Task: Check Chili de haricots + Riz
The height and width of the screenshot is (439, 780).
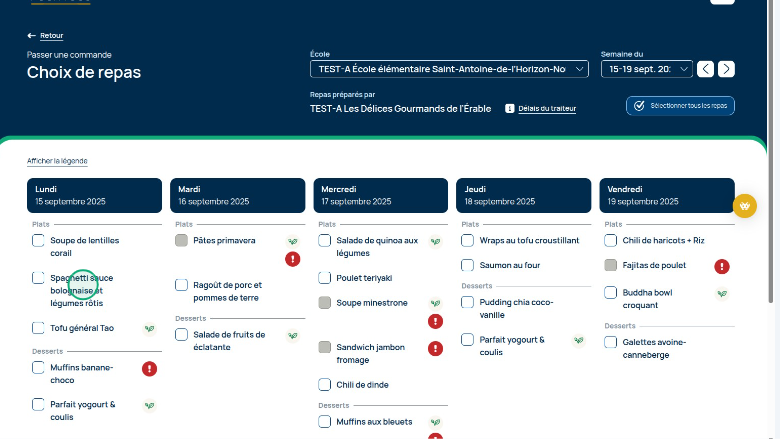Action: click(x=610, y=240)
